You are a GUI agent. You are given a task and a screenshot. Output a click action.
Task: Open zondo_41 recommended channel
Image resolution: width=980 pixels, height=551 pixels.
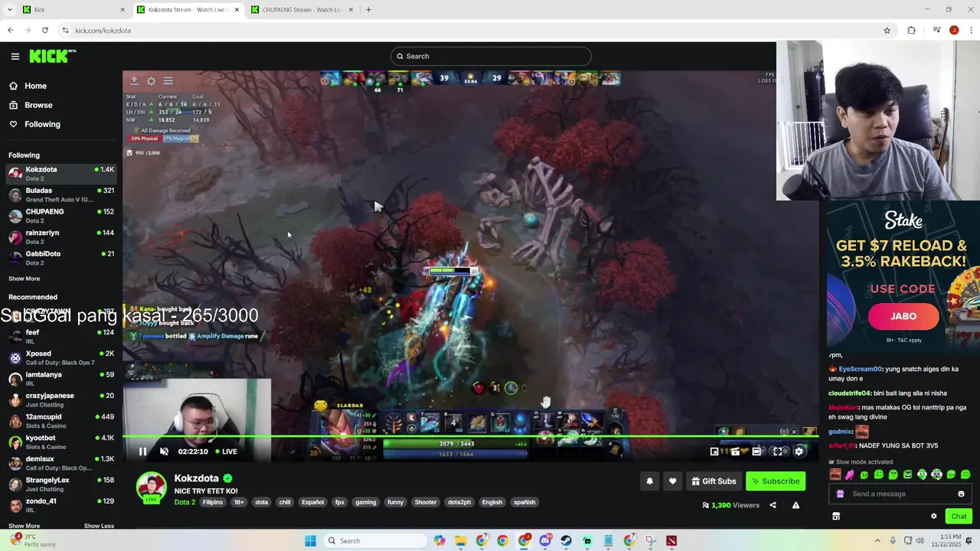[x=61, y=505]
